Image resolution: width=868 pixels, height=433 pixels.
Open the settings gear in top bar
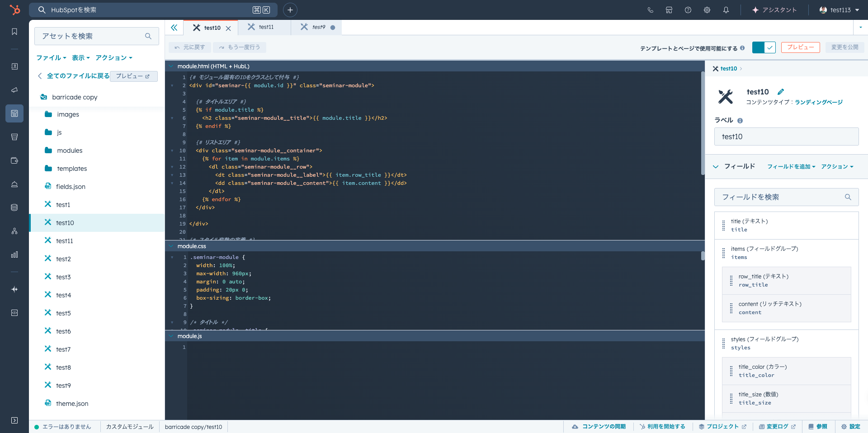click(x=707, y=10)
